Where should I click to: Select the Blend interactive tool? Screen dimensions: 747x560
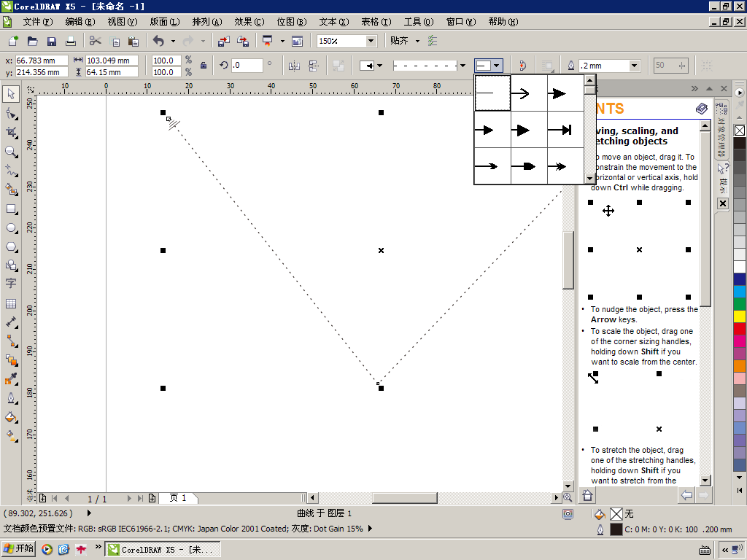[x=11, y=360]
